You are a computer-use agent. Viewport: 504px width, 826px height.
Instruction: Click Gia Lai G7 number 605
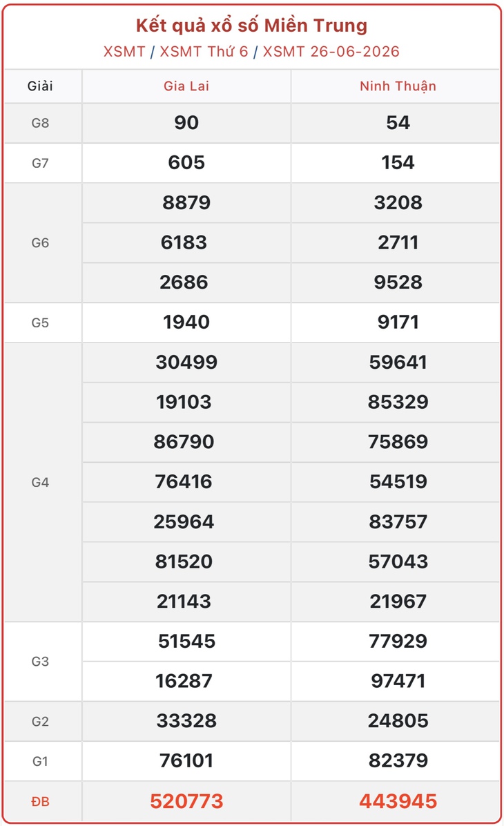(x=186, y=163)
